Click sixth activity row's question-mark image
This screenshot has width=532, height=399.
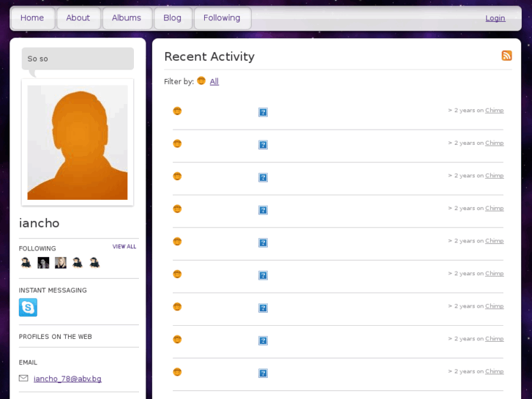click(263, 275)
